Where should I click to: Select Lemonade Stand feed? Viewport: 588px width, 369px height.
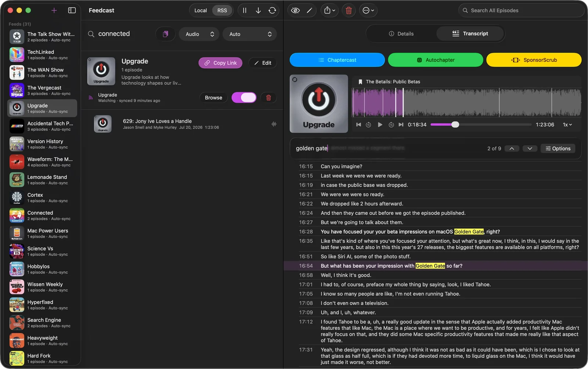tap(42, 180)
